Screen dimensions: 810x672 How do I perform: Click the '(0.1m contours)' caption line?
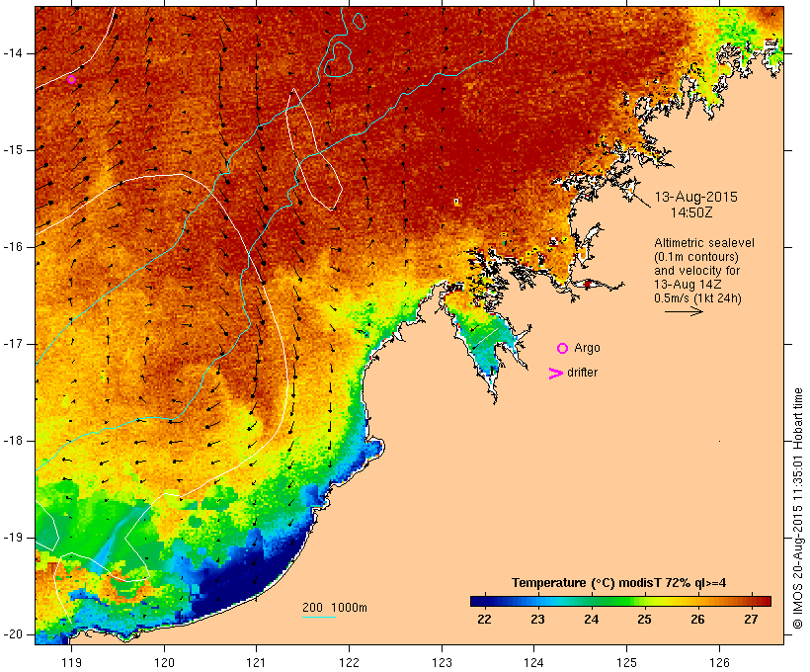coord(695,257)
